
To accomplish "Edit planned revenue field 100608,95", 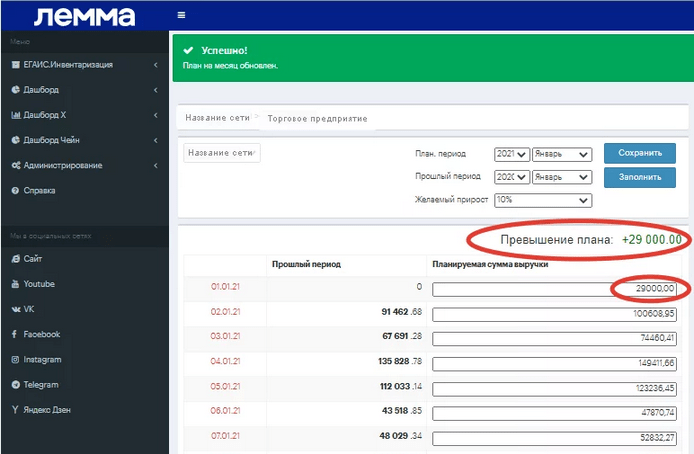I will pyautogui.click(x=554, y=315).
